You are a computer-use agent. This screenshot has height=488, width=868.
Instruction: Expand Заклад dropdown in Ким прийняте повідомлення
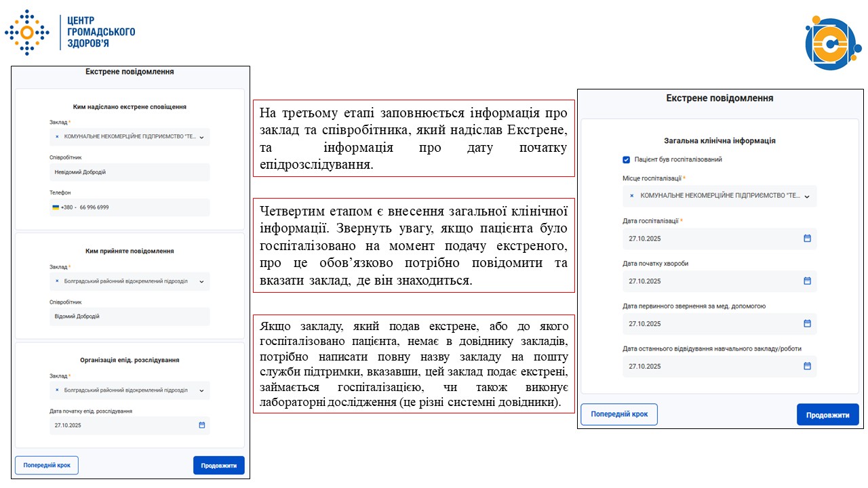click(x=203, y=281)
